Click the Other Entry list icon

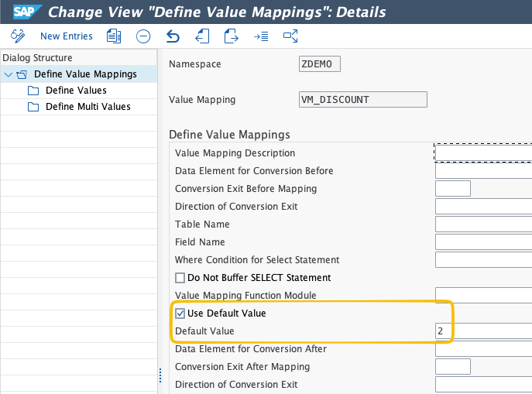coord(261,36)
